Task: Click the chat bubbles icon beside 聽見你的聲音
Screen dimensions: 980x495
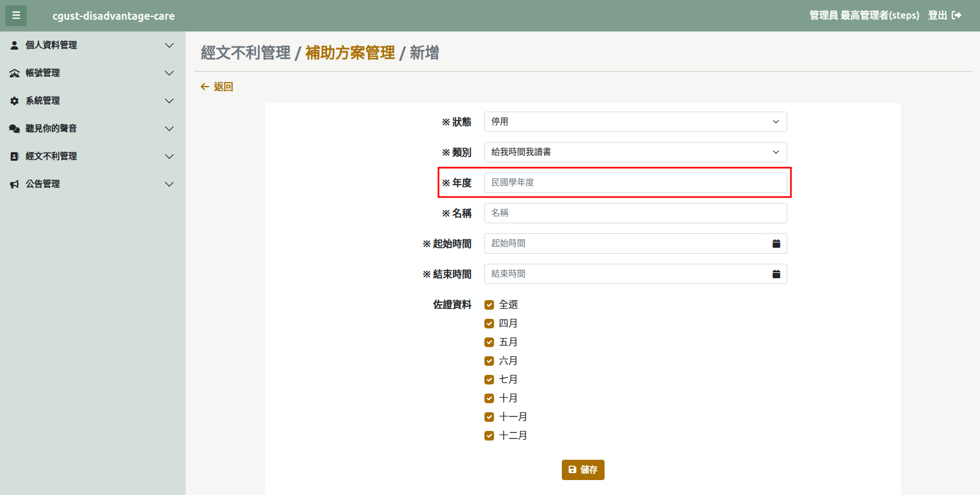Action: pyautogui.click(x=14, y=129)
